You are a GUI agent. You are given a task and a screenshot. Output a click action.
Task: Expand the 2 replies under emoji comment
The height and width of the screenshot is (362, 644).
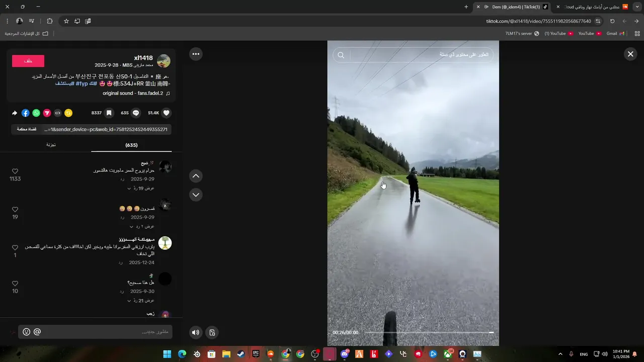pos(141,226)
